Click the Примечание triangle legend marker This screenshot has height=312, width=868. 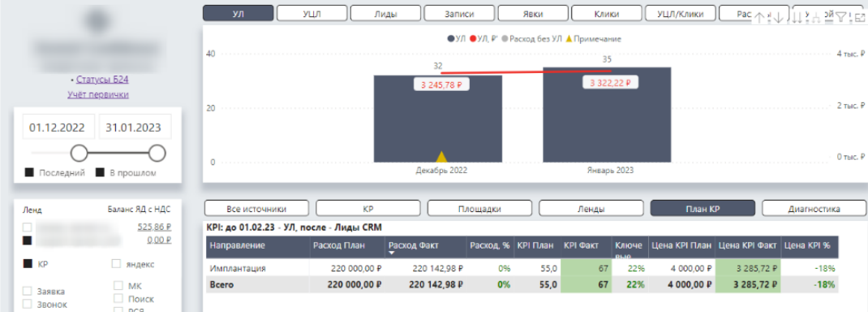[569, 39]
